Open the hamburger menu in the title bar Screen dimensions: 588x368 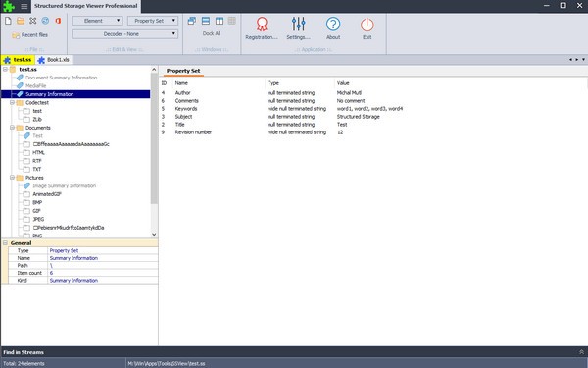[x=24, y=6]
